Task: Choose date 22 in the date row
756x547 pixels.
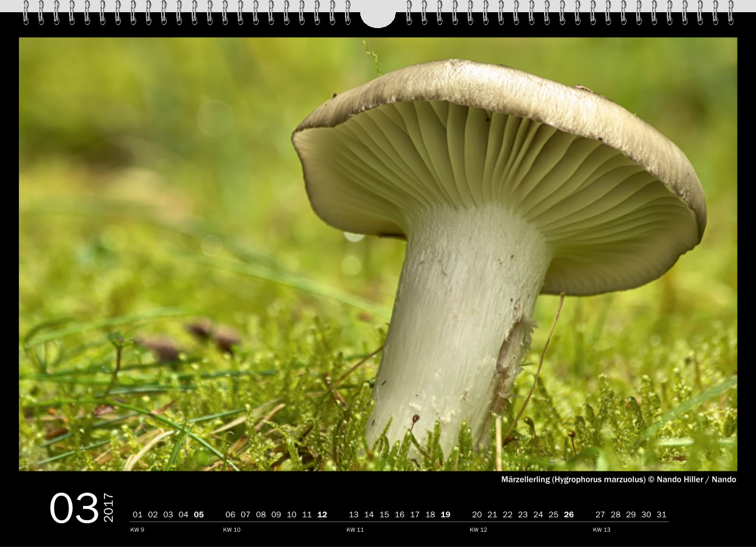Action: point(507,515)
